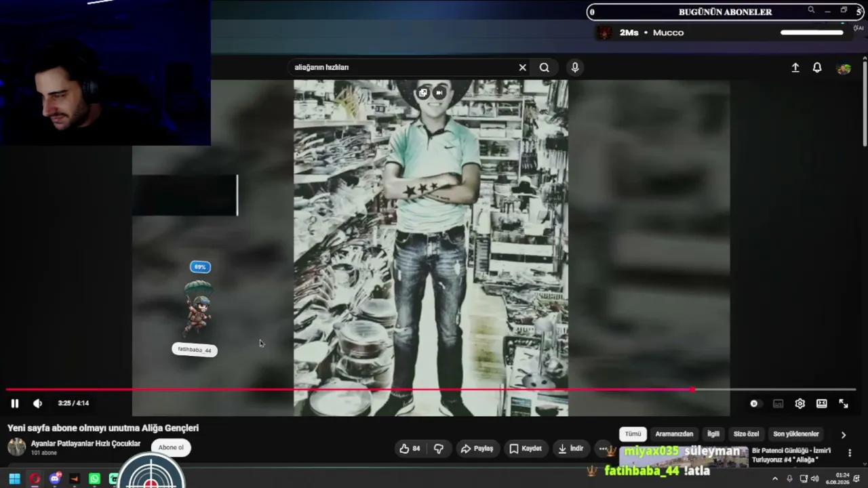
Task: Click the channel avatar beside the channel name
Action: pyautogui.click(x=16, y=447)
